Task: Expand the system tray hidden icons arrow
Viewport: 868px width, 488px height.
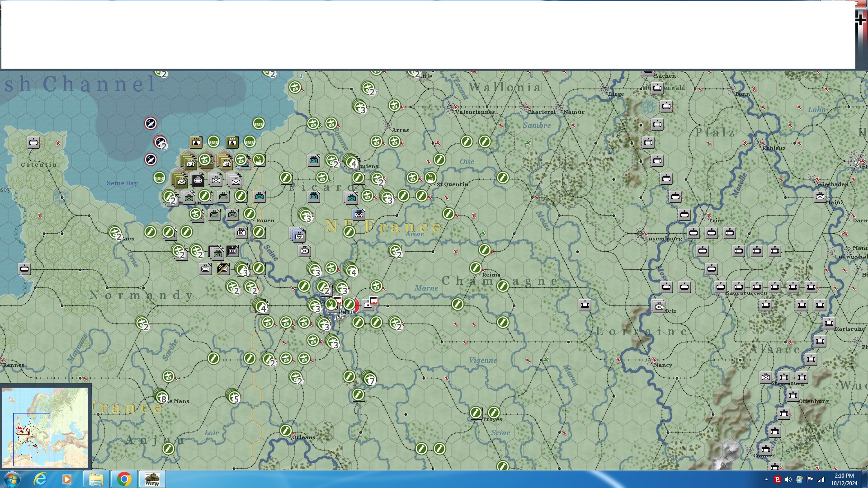Action: [x=766, y=479]
